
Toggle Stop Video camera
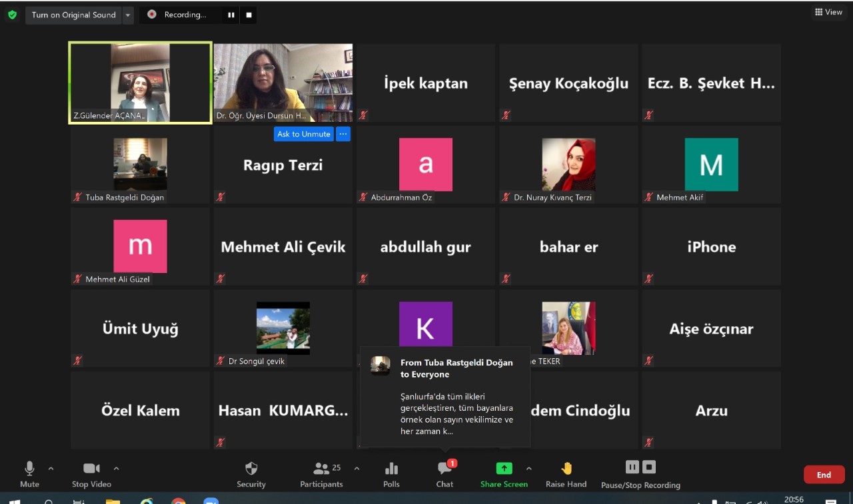tap(91, 469)
